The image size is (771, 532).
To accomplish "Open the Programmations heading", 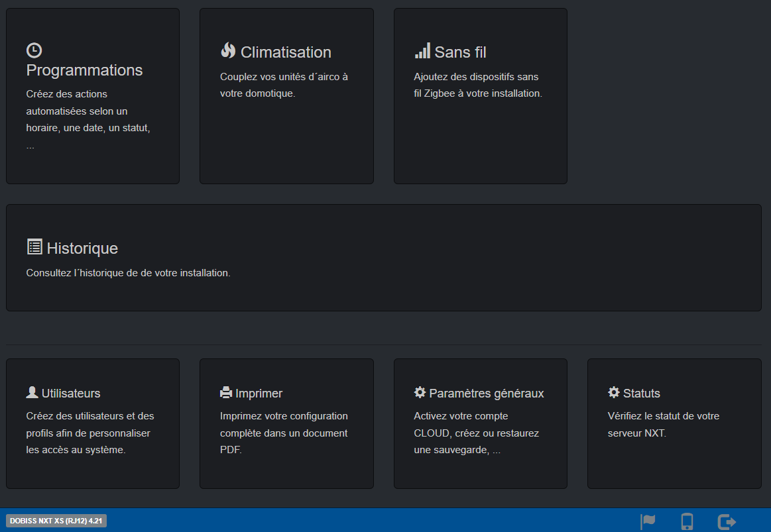I will tap(84, 70).
